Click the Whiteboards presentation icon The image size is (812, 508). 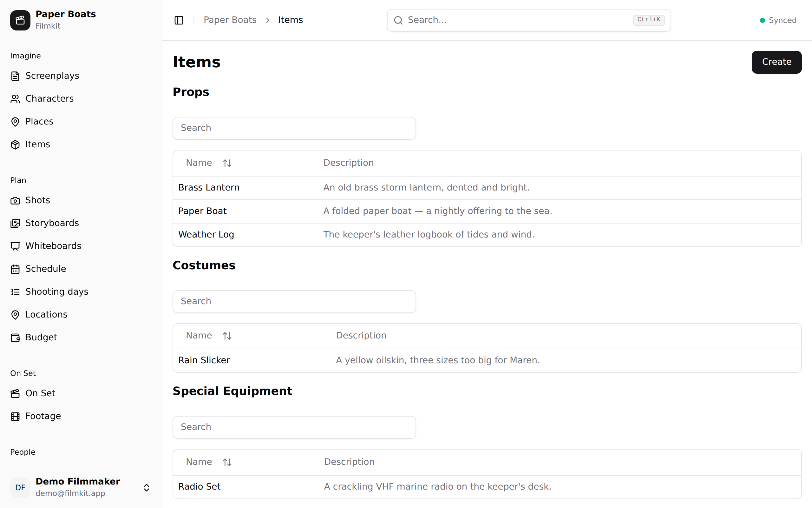(x=15, y=246)
